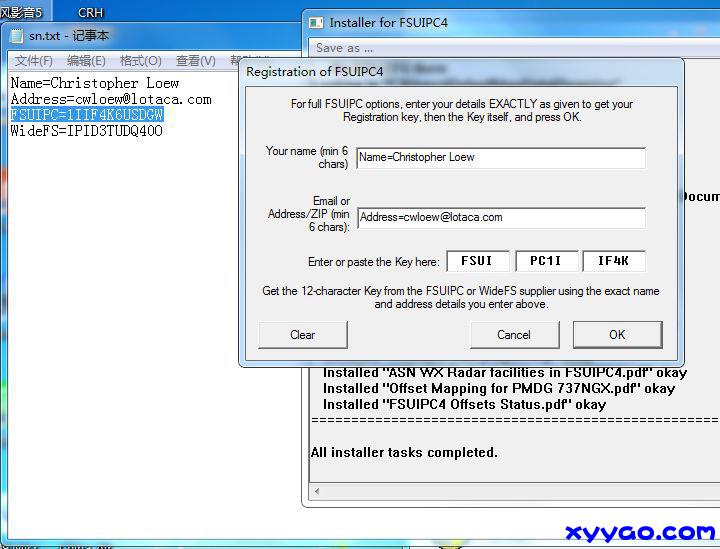The width and height of the screenshot is (720, 549).
Task: Open the 格式(O) menu in Notepad
Action: coord(140,61)
